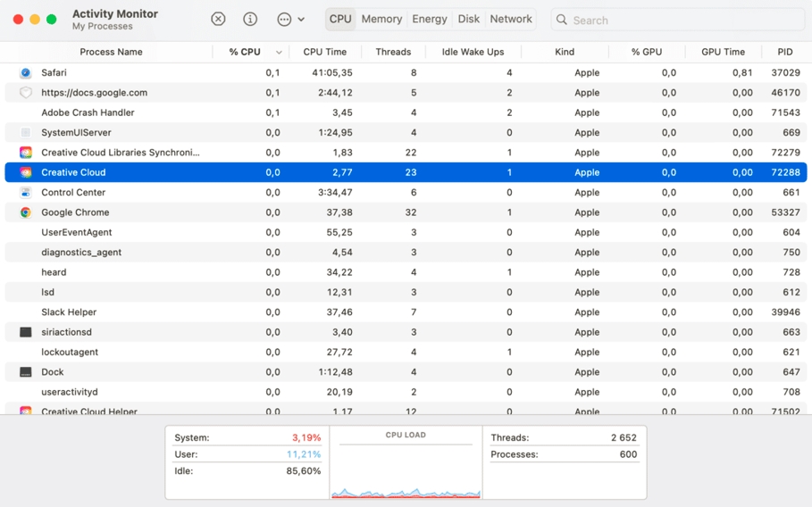Click the Google Chrome icon
Viewport: 812px width, 507px height.
[x=25, y=212]
